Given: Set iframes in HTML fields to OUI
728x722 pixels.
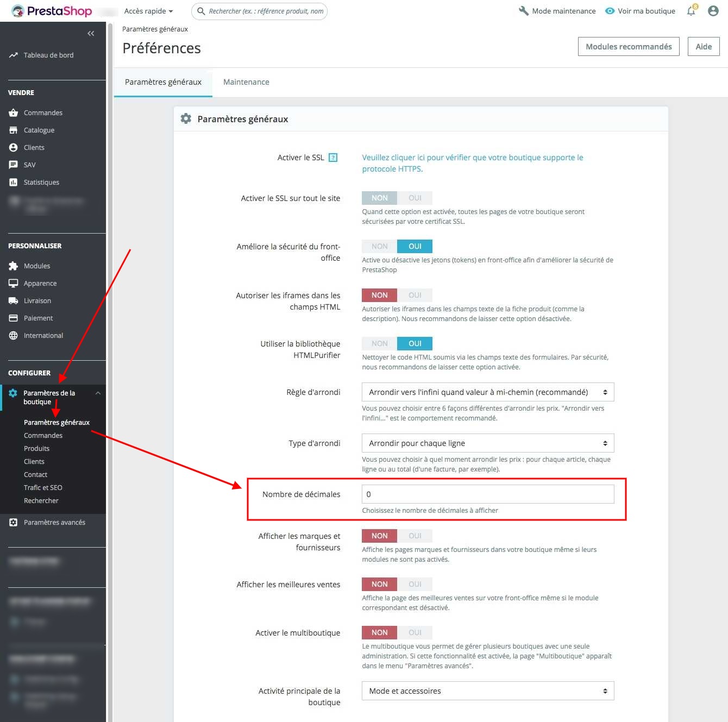Looking at the screenshot, I should tap(415, 296).
